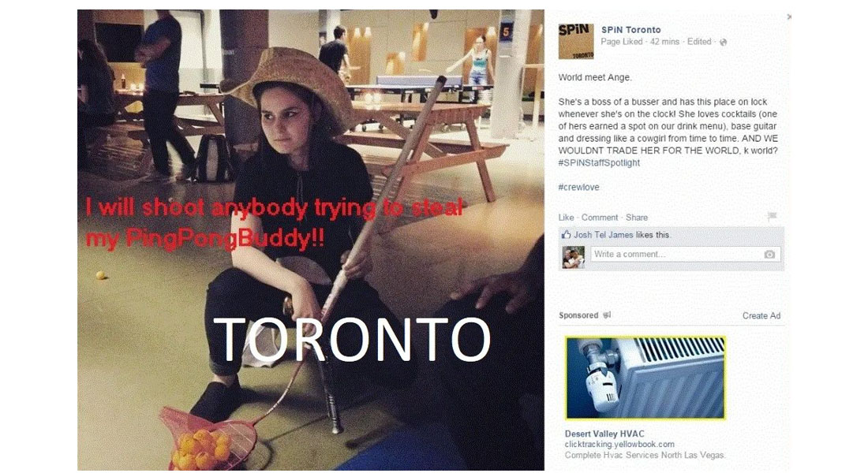This screenshot has width=868, height=473.
Task: Click the Write a comment field
Action: pos(685,254)
